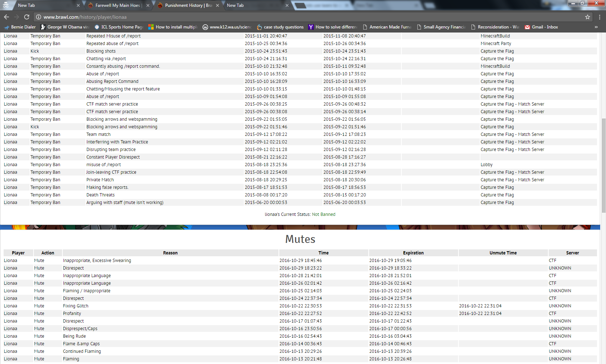Open the Chrome three-dot menu
Screen dimensions: 606x364
pyautogui.click(x=600, y=17)
